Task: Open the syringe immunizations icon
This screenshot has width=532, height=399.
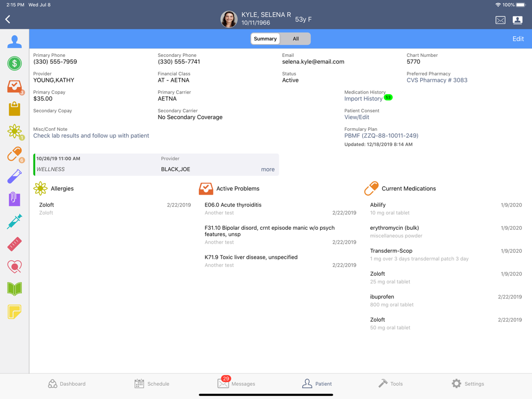Action: click(14, 221)
